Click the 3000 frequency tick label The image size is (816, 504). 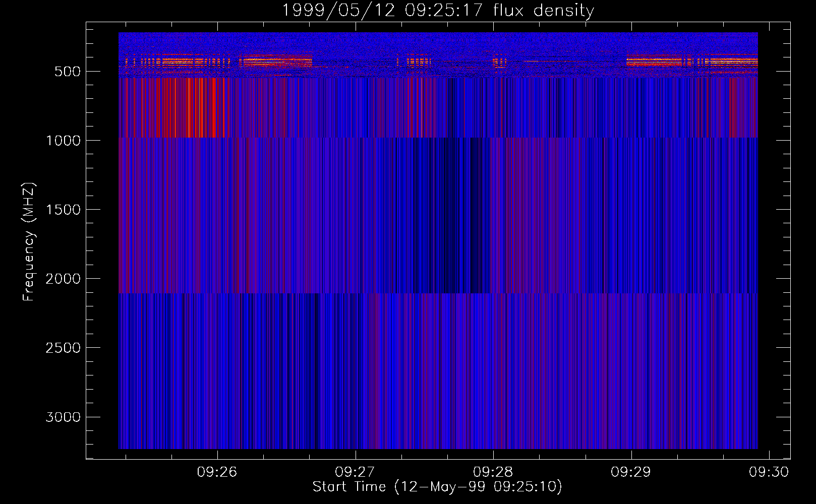[63, 417]
